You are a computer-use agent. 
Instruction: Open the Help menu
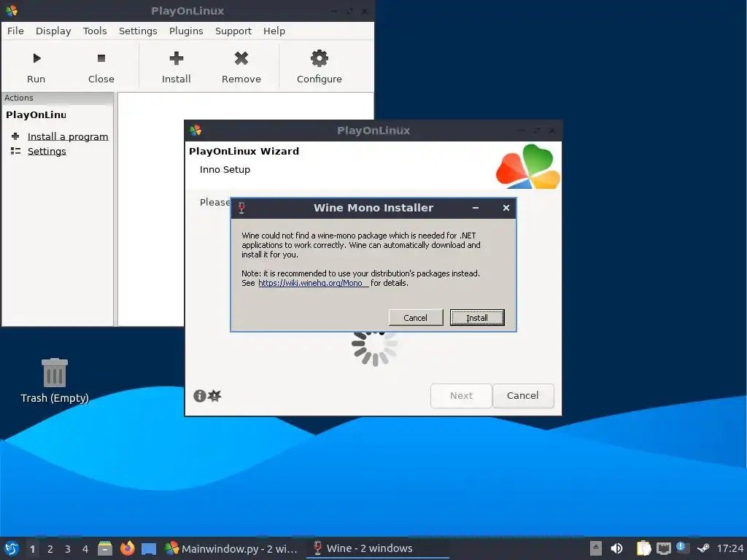click(x=274, y=31)
